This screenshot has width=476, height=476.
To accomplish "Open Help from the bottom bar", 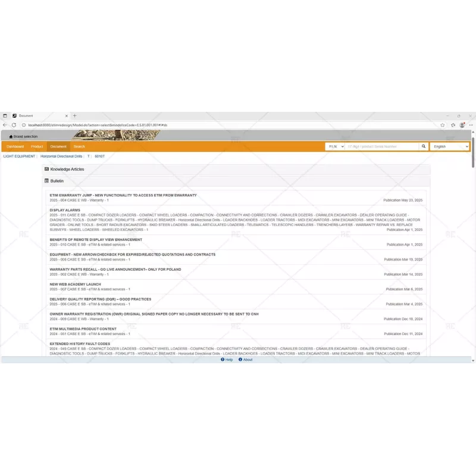I will point(226,359).
